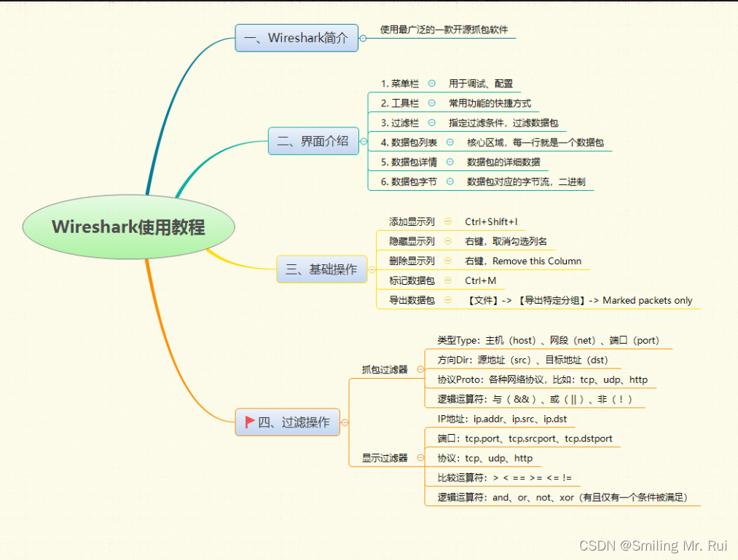The image size is (738, 560).
Task: Collapse the 5. 数据包详情 subtopic toggle
Action: (450, 162)
